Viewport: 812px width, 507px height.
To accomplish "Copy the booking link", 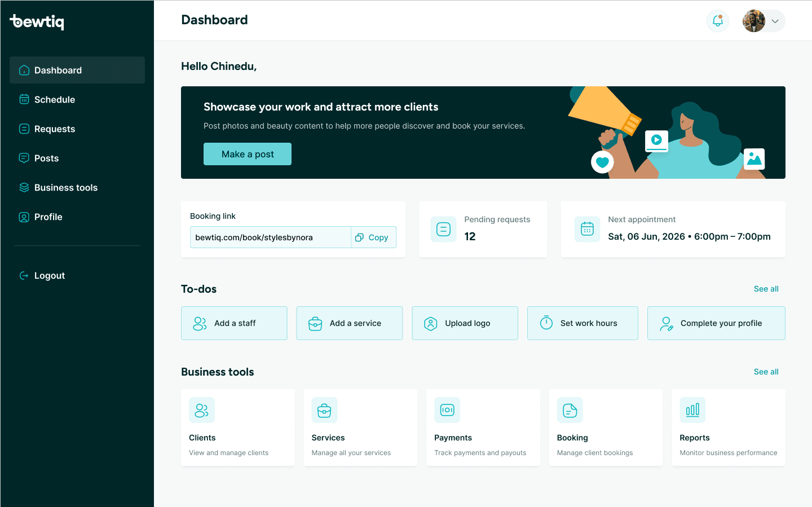I will tap(373, 237).
